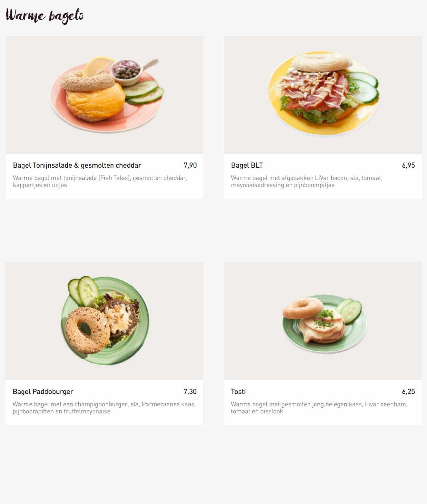Select the 7,30 price
The height and width of the screenshot is (504, 427).
click(190, 392)
